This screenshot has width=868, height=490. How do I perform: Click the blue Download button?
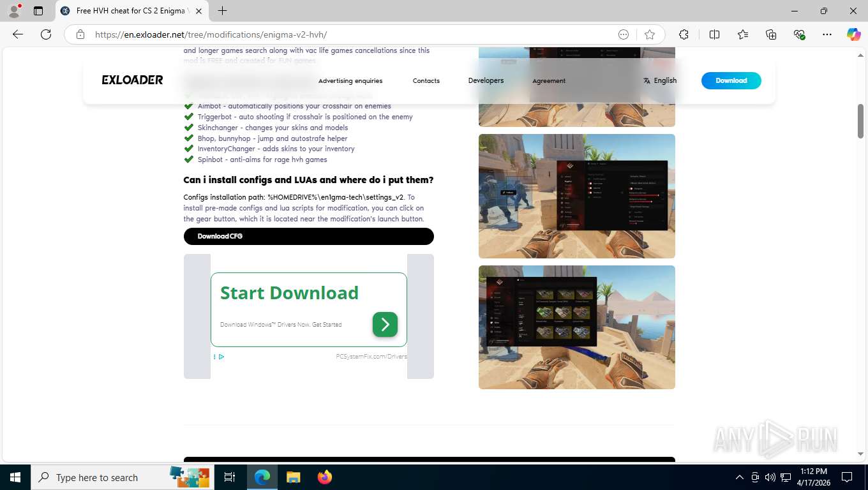[731, 80]
